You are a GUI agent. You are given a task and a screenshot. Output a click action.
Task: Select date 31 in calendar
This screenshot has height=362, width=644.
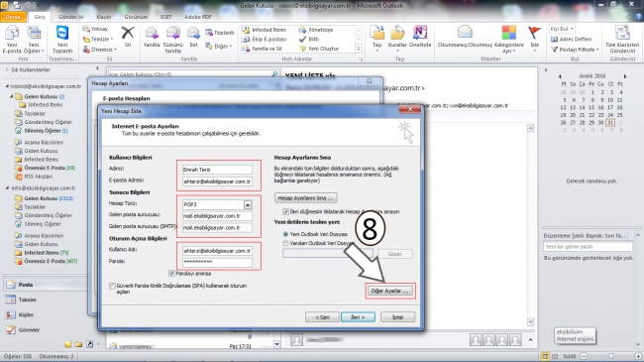click(x=610, y=123)
